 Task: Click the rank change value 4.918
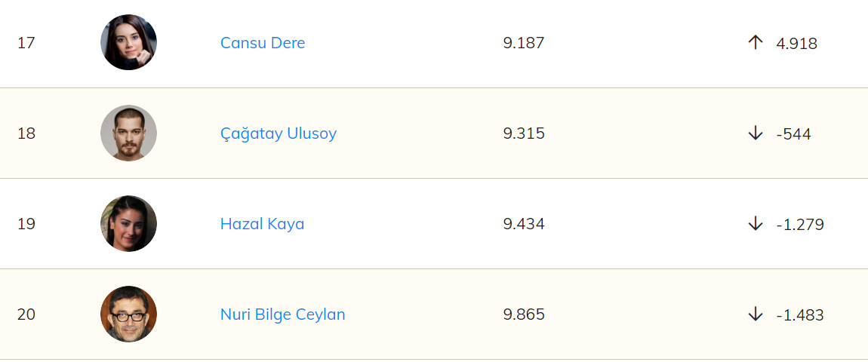click(x=796, y=43)
